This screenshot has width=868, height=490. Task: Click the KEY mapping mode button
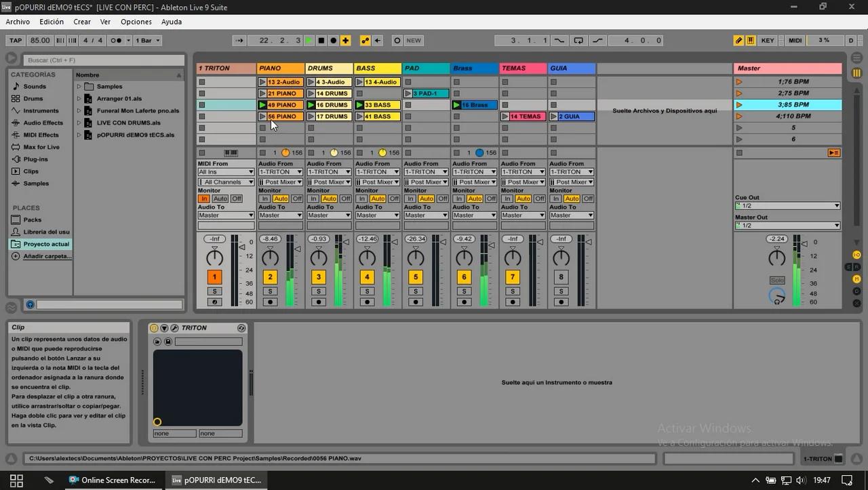tap(767, 40)
